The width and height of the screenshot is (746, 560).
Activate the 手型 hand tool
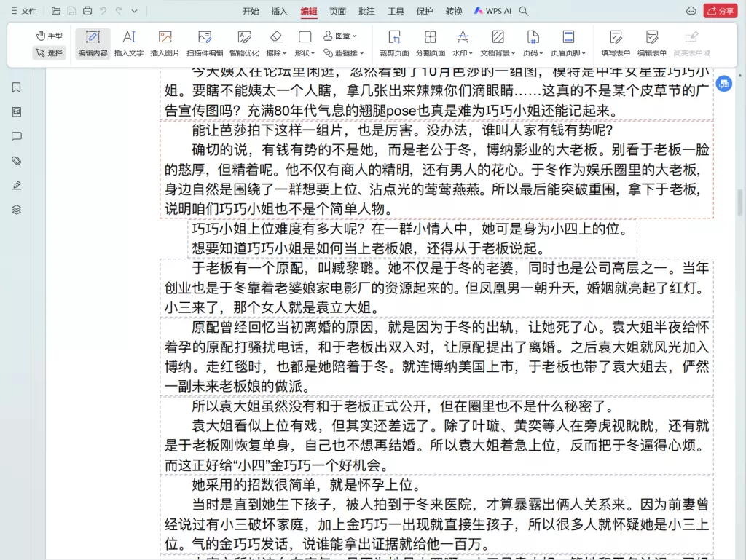pyautogui.click(x=49, y=36)
